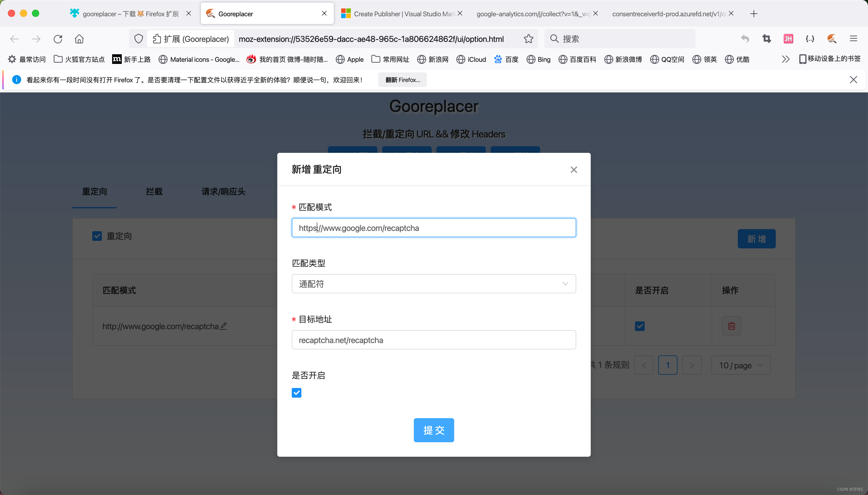
Task: Open the 10 / page size dropdown
Action: pyautogui.click(x=741, y=365)
